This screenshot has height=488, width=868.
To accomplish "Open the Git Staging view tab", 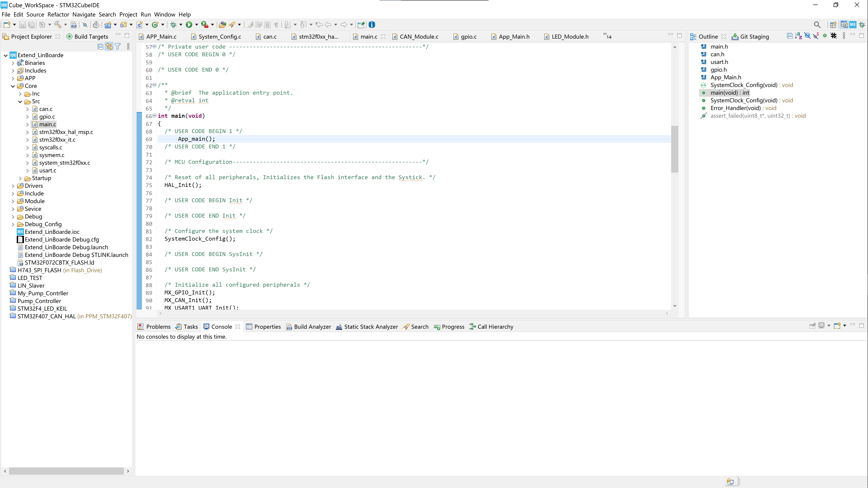I will (750, 36).
